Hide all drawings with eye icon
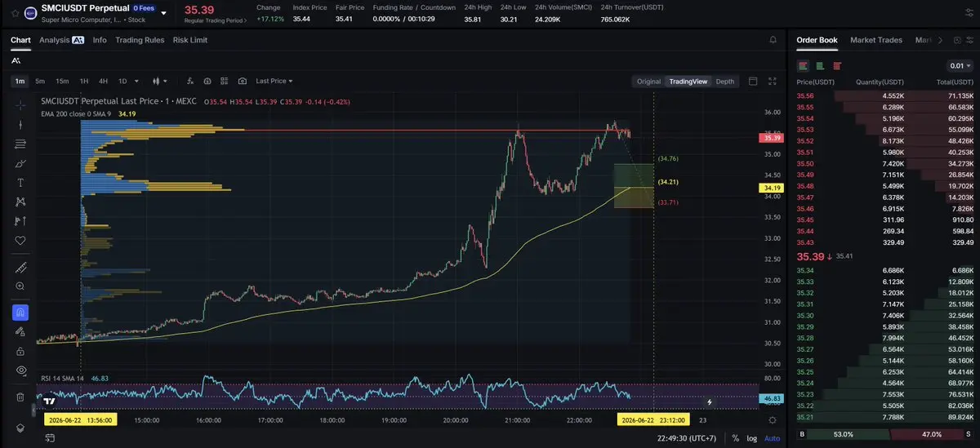Image resolution: width=980 pixels, height=448 pixels. pos(20,370)
